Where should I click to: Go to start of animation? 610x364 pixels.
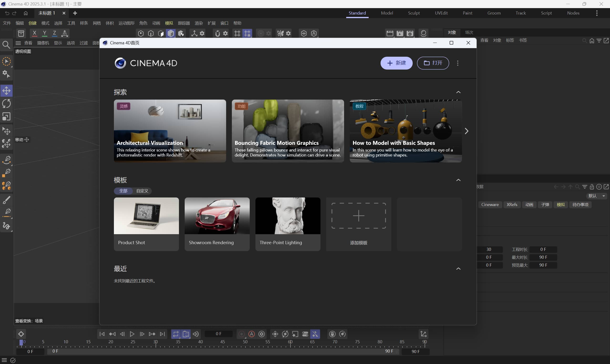[x=102, y=334]
